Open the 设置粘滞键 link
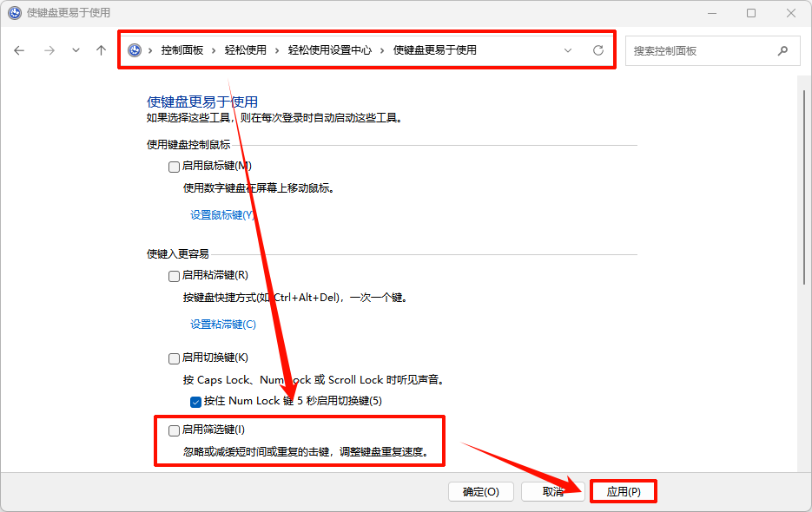The width and height of the screenshot is (812, 512). (223, 325)
